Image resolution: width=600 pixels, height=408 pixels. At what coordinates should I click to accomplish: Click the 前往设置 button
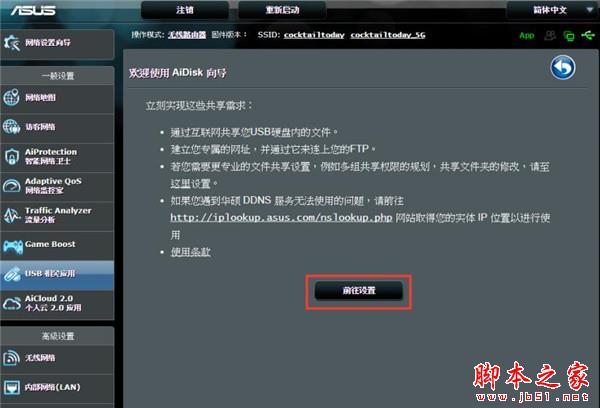359,290
